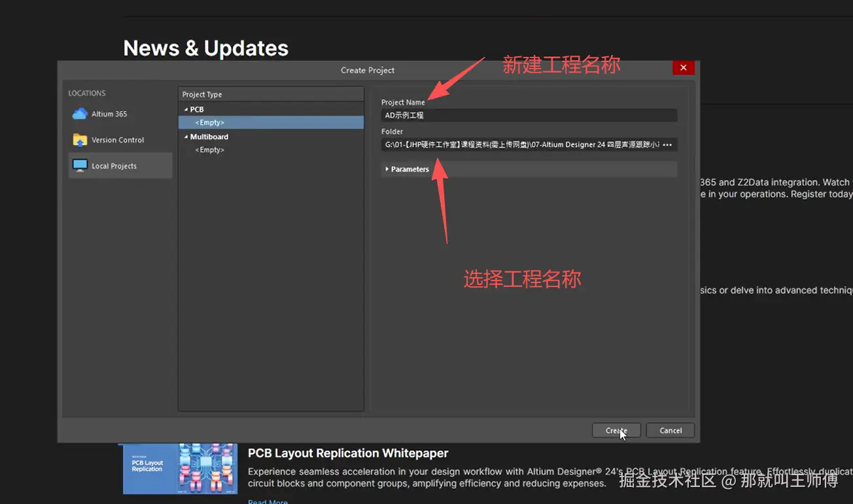This screenshot has width=853, height=504.
Task: Cancel the Create Project dialog
Action: [x=670, y=430]
